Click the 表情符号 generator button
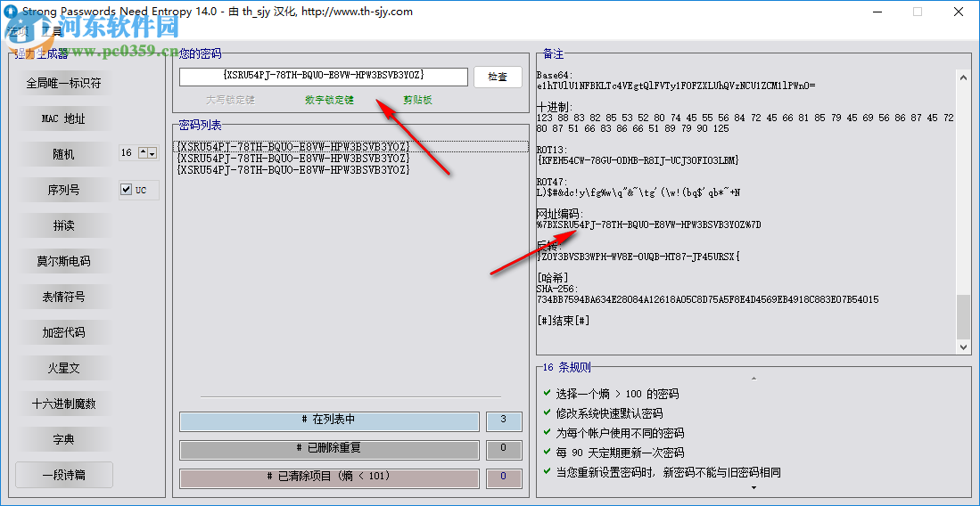Screen dimensions: 980x506 click(63, 297)
